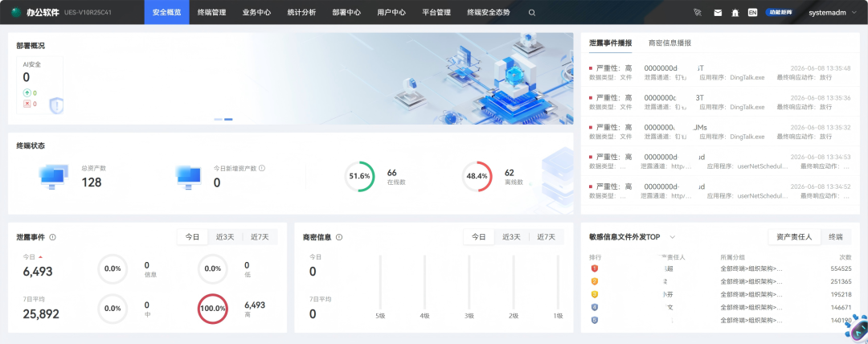Open the 统计分析 menu

click(301, 12)
